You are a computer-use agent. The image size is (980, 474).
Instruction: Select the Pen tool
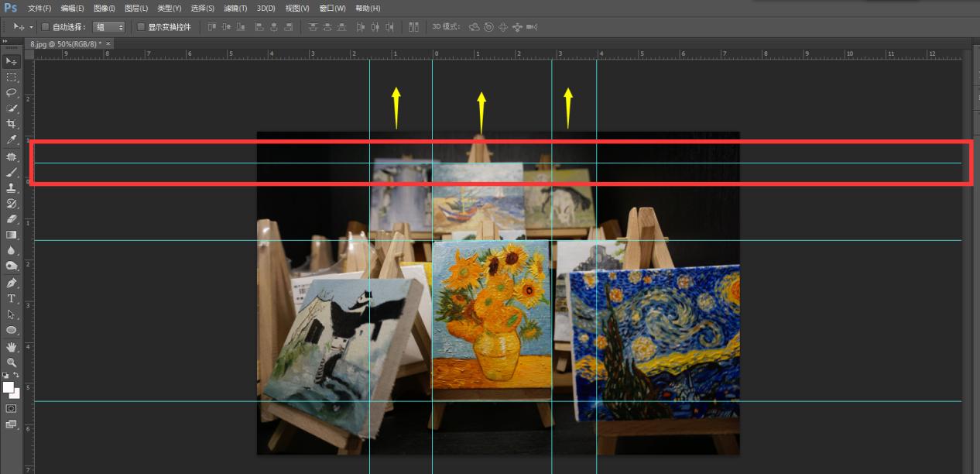tap(12, 283)
